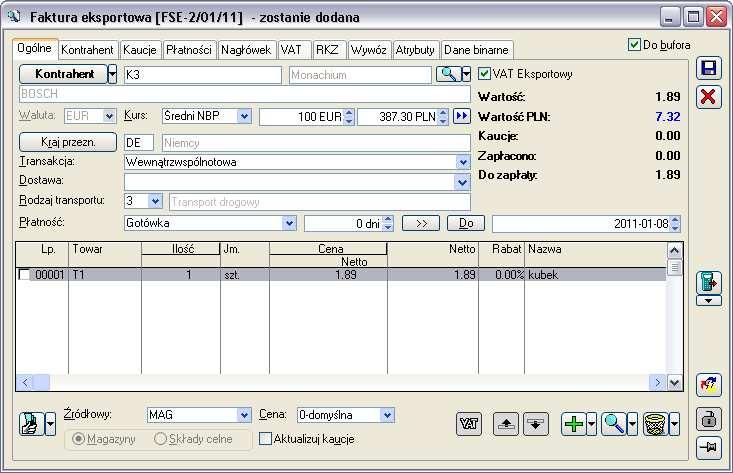Click the K3 contractor code field
The image size is (733, 473).
click(x=202, y=75)
